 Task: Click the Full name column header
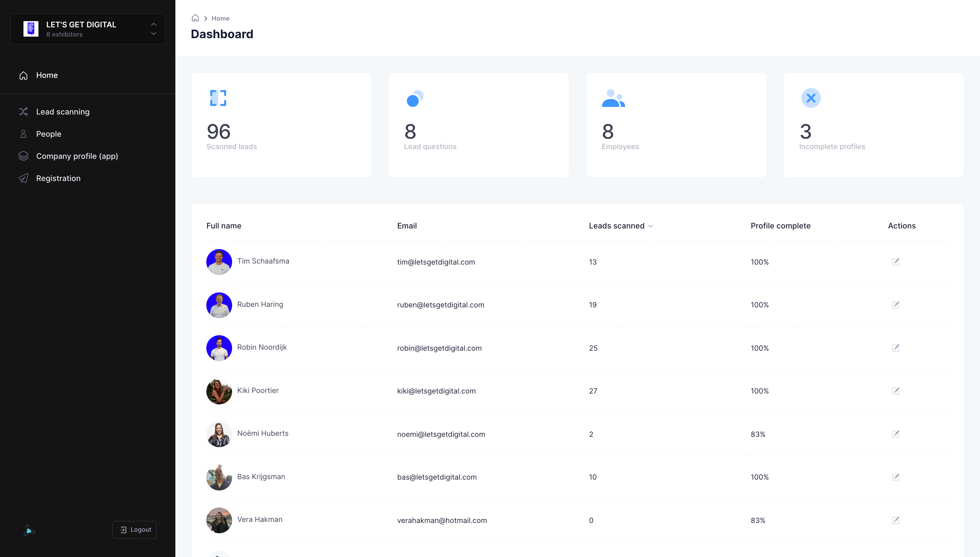tap(224, 226)
